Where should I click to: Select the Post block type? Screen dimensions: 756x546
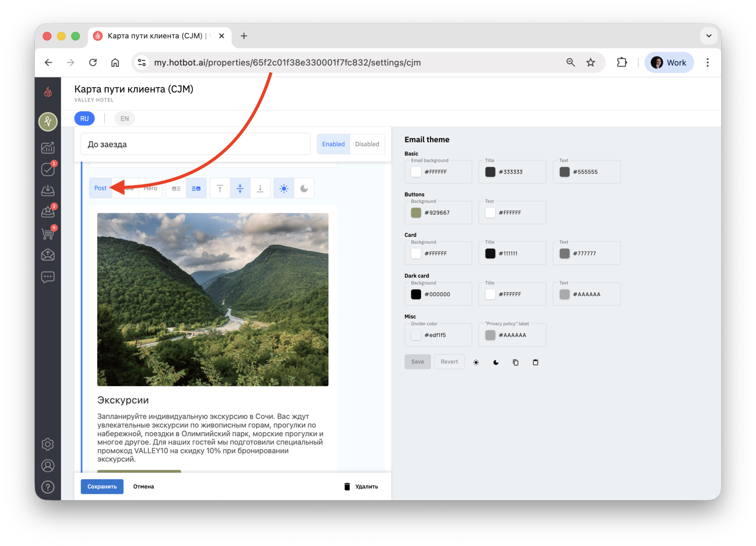point(100,188)
